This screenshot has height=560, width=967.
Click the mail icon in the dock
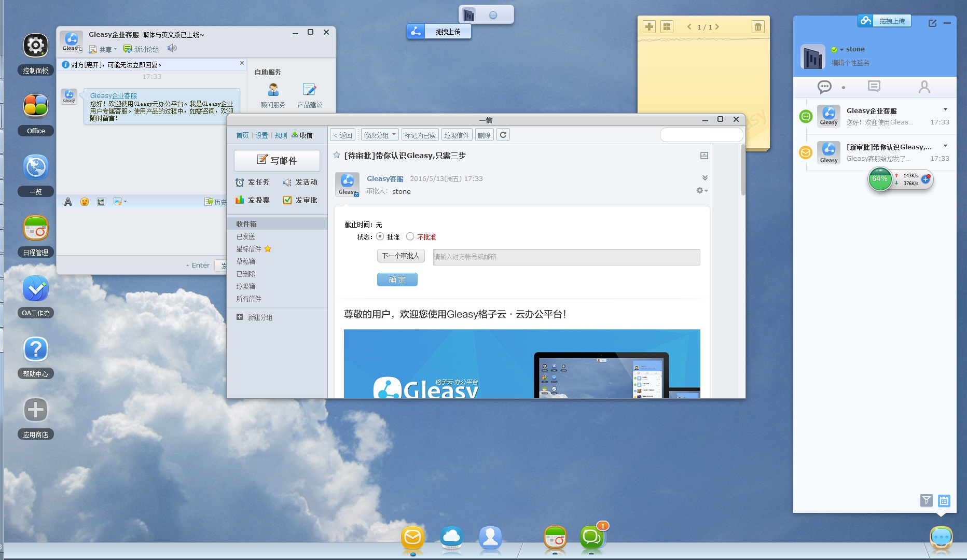click(x=413, y=537)
